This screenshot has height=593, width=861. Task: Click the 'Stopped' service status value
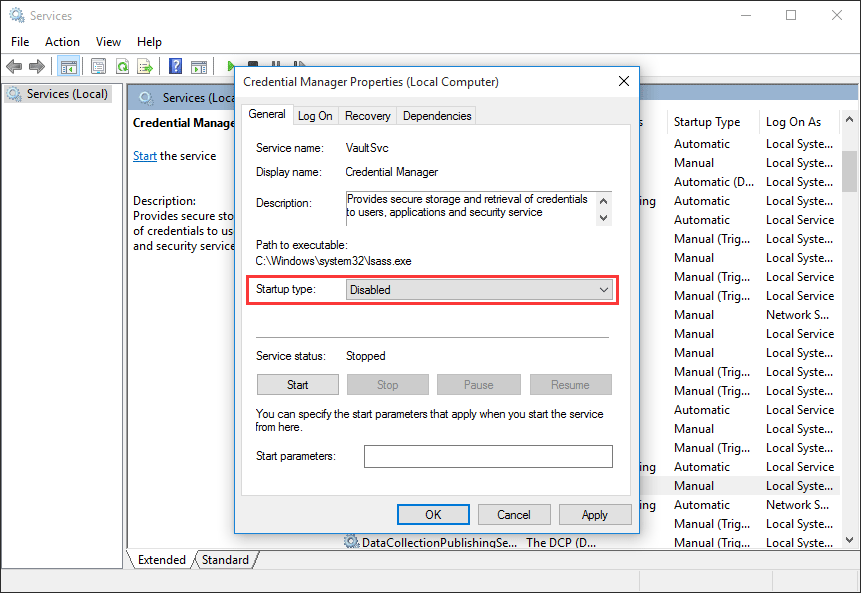(366, 356)
